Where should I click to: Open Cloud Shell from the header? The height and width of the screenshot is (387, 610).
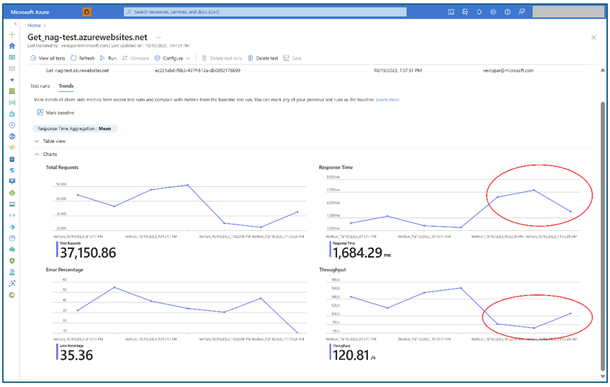(x=451, y=12)
